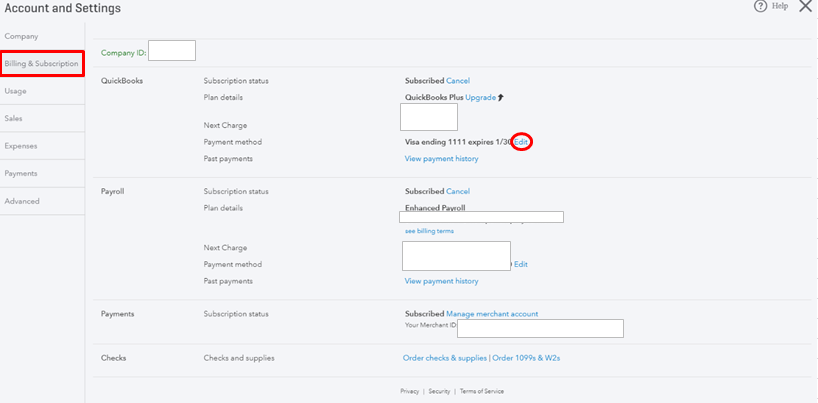
Task: Click Order 1099s & W2s
Action: (x=526, y=358)
